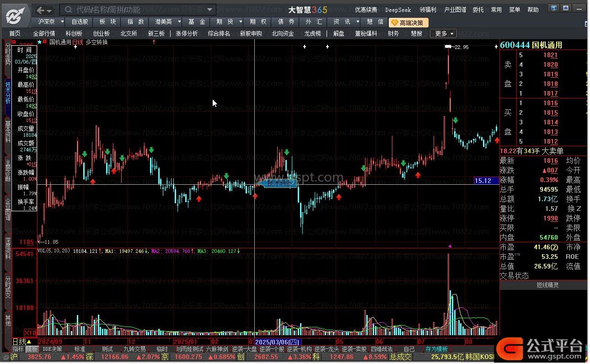Select the 九转交易 indicator template tab
The width and height of the screenshot is (590, 364).
tap(134, 349)
